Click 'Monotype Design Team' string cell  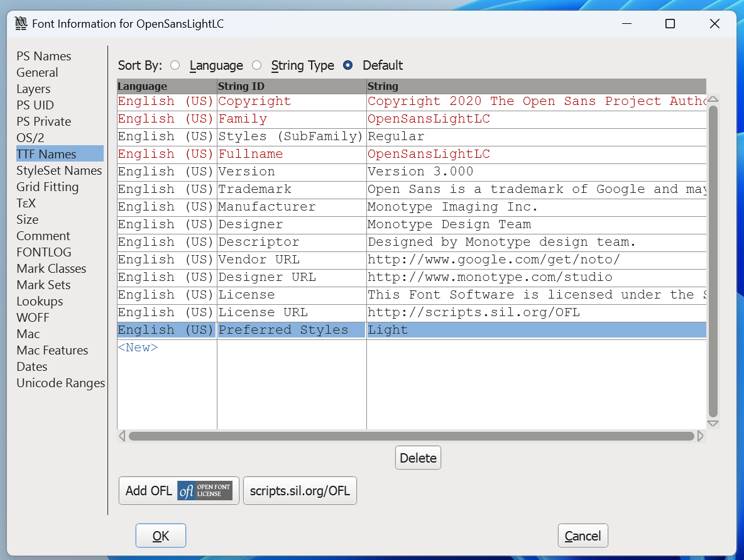(537, 224)
